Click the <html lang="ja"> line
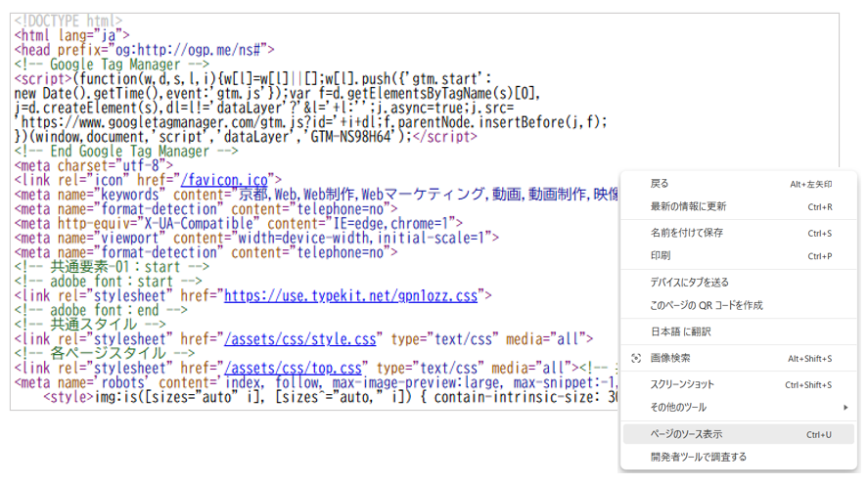The width and height of the screenshot is (868, 484). [x=72, y=35]
